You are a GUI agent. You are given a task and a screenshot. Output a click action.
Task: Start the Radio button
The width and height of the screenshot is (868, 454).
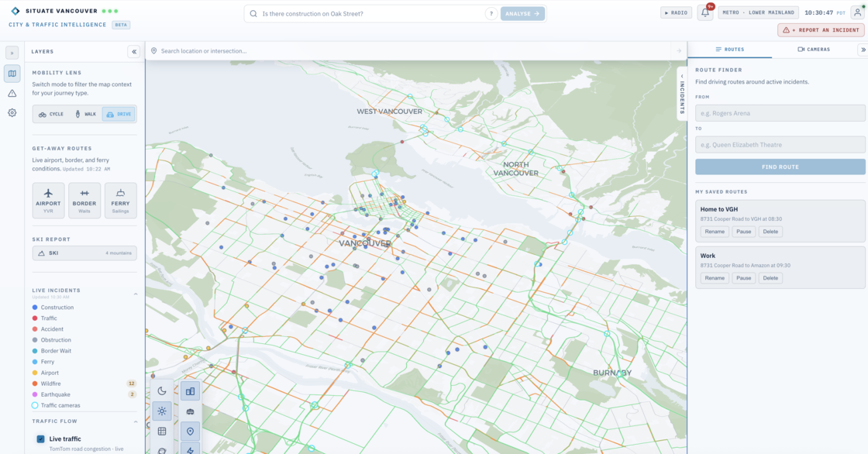pos(676,12)
